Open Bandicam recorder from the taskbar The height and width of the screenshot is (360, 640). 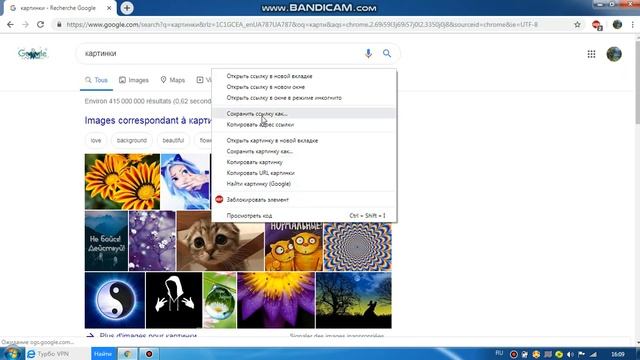pos(149,354)
